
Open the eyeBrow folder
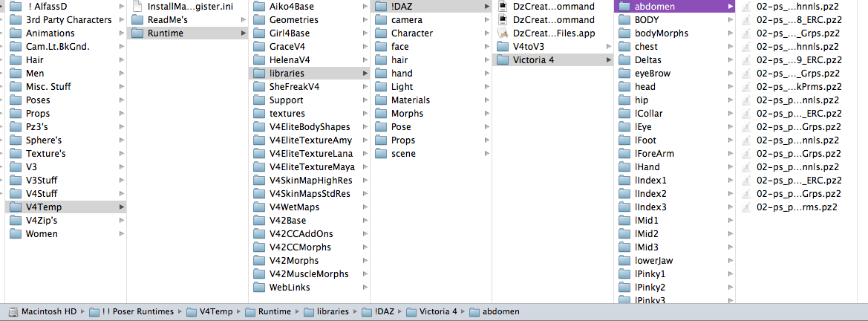[x=675, y=73]
